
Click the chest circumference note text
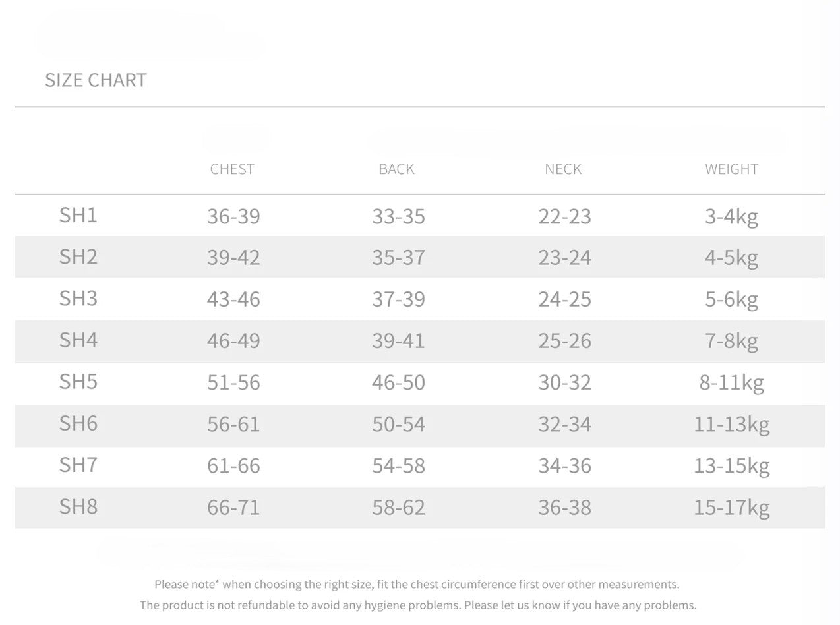(417, 584)
